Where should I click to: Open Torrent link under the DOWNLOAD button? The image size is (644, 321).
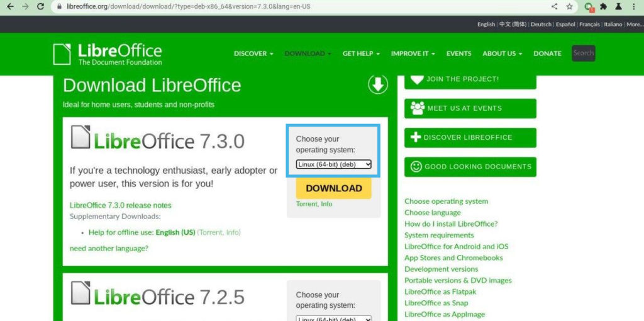pos(307,204)
